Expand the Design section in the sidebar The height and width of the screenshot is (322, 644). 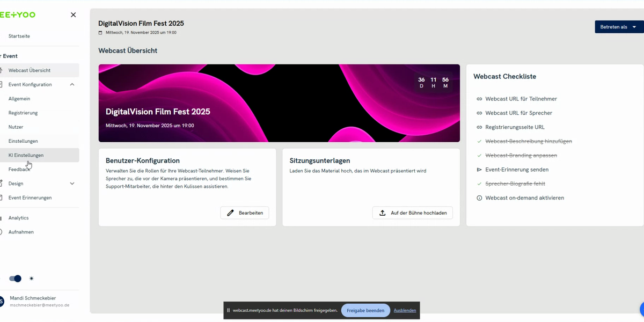coord(71,183)
